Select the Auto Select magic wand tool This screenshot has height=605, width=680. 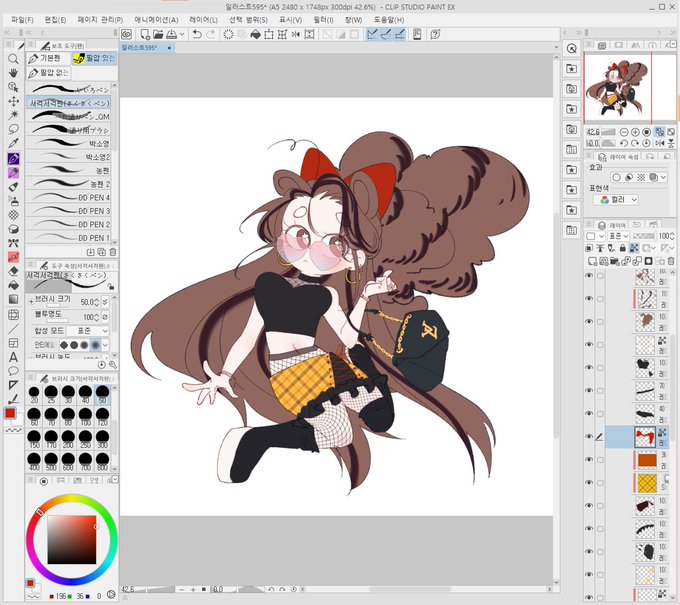(x=13, y=115)
